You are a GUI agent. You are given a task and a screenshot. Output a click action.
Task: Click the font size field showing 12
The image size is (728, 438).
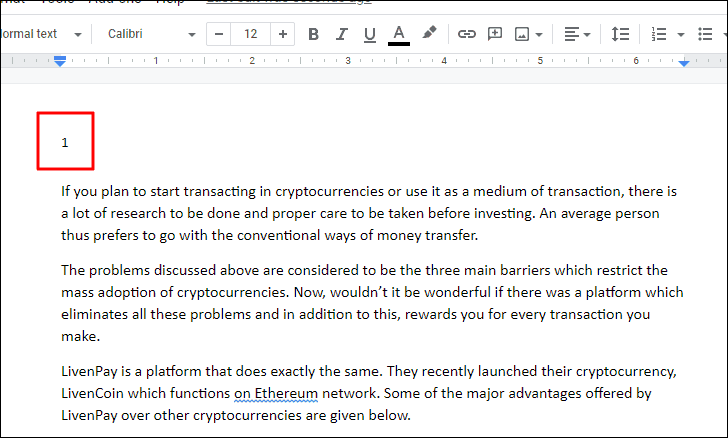(250, 34)
